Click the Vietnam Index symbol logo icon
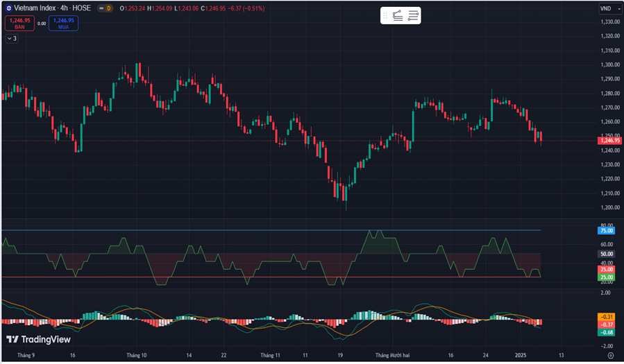The height and width of the screenshot is (364, 624). [x=8, y=8]
